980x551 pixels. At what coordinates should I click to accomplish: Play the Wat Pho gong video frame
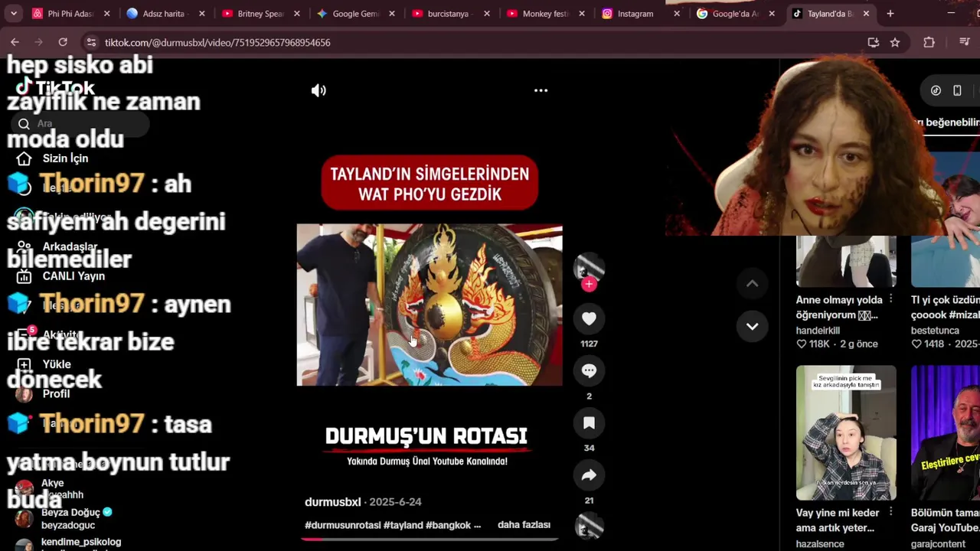coord(429,305)
